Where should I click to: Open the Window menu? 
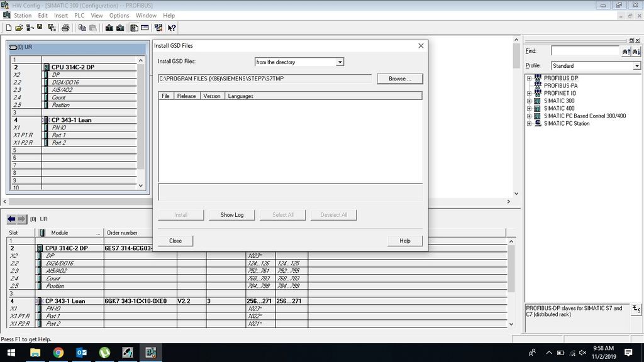point(146,16)
